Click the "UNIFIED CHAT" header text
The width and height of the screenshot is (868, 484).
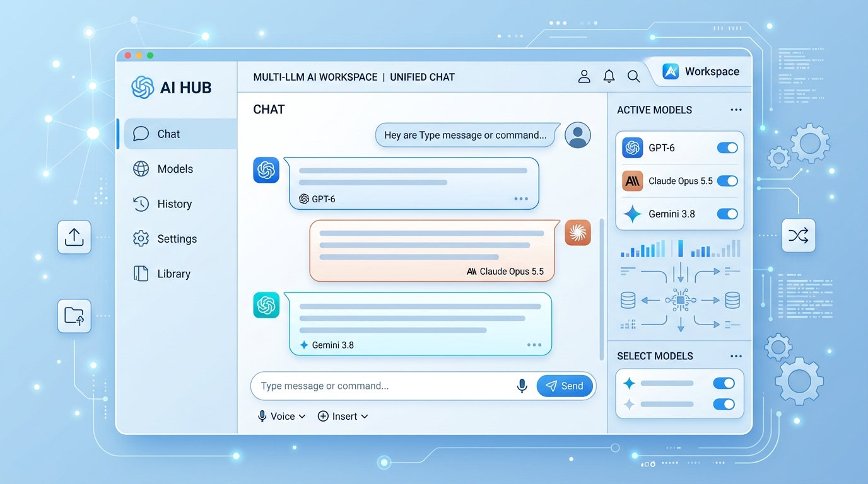coord(422,77)
